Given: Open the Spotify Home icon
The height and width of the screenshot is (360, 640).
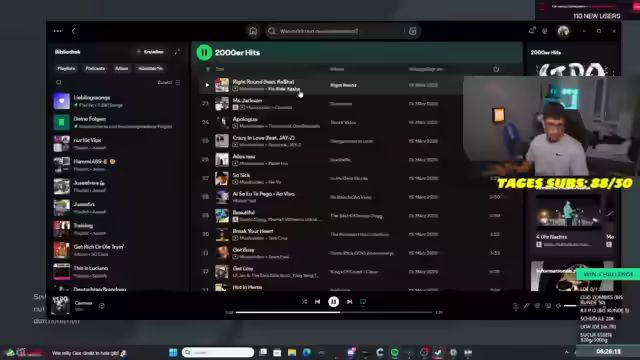Looking at the screenshot, I should tap(253, 31).
